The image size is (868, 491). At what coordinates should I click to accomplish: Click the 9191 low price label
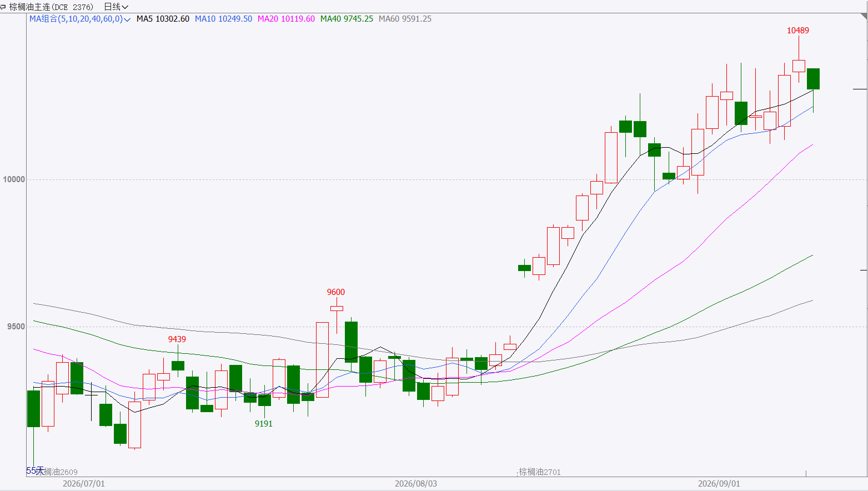[264, 424]
